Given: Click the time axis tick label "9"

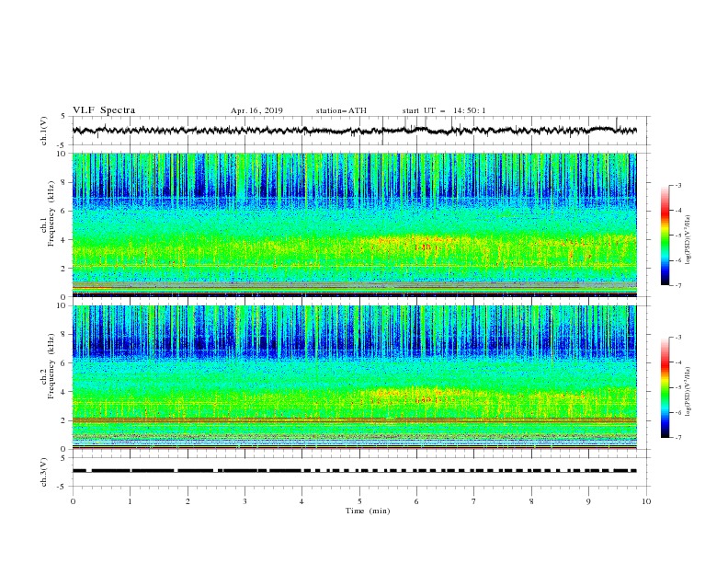Looking at the screenshot, I should click(x=588, y=501).
